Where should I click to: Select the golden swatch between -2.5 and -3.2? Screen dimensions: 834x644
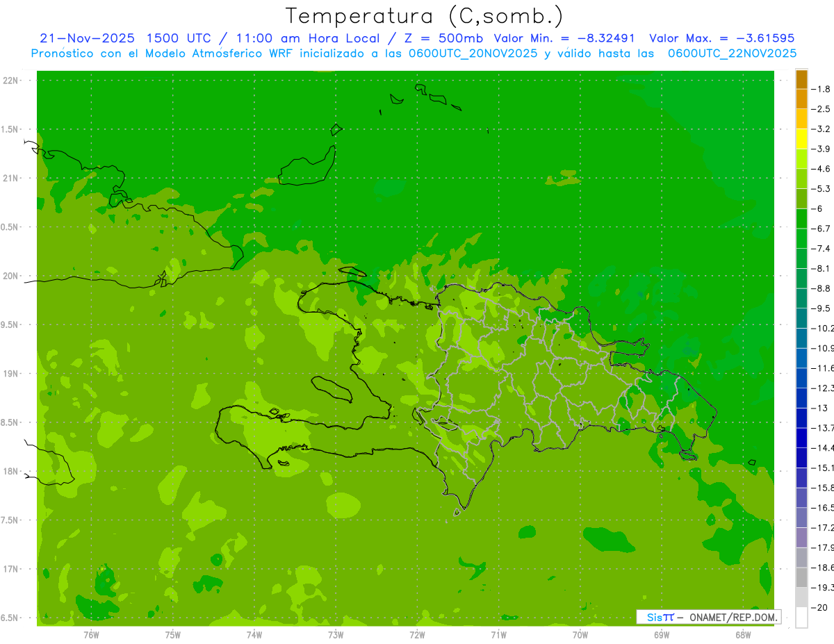pyautogui.click(x=801, y=119)
